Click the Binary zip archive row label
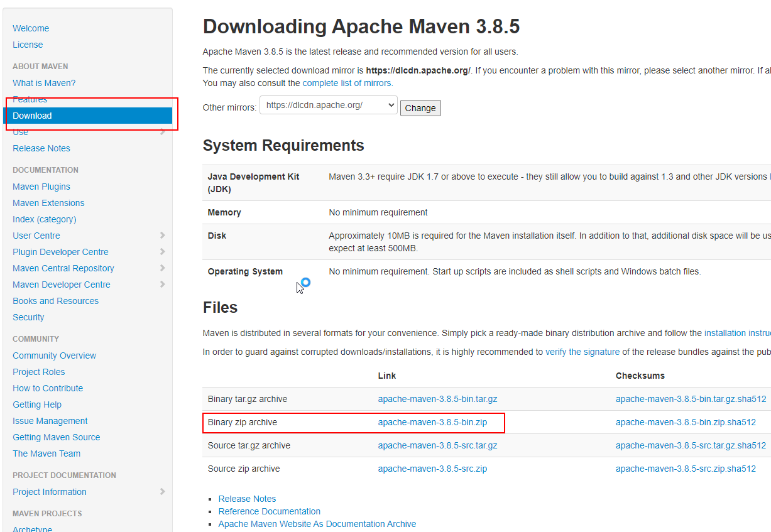 click(x=243, y=422)
